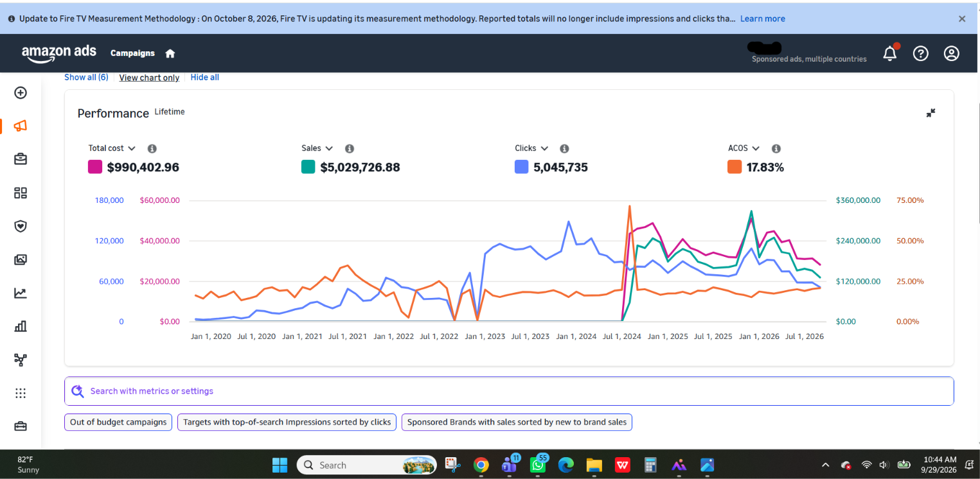Click the plus create icon in sidebar
The image size is (980, 479).
point(21,92)
